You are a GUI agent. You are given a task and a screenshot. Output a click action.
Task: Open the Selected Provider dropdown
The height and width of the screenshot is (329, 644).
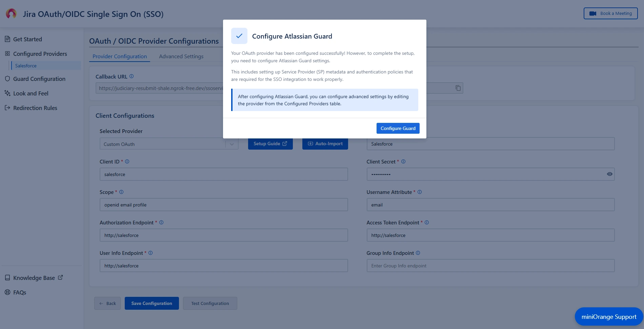pyautogui.click(x=169, y=144)
